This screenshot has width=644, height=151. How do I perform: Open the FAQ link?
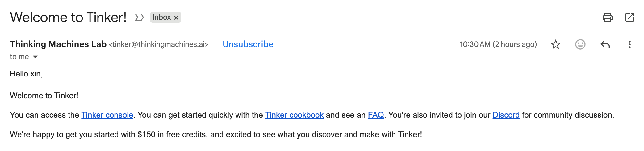point(376,115)
